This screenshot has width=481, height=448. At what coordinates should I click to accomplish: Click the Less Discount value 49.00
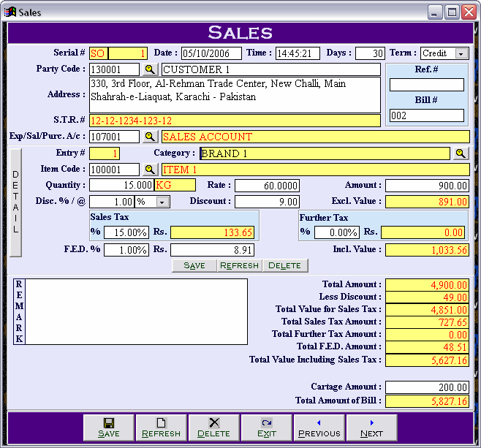click(427, 297)
